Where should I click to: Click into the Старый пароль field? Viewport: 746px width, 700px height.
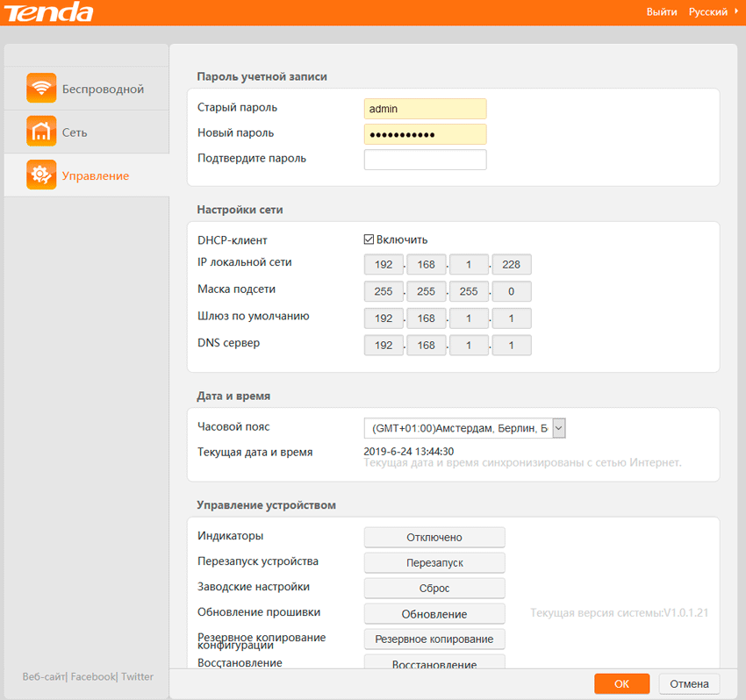pyautogui.click(x=425, y=109)
